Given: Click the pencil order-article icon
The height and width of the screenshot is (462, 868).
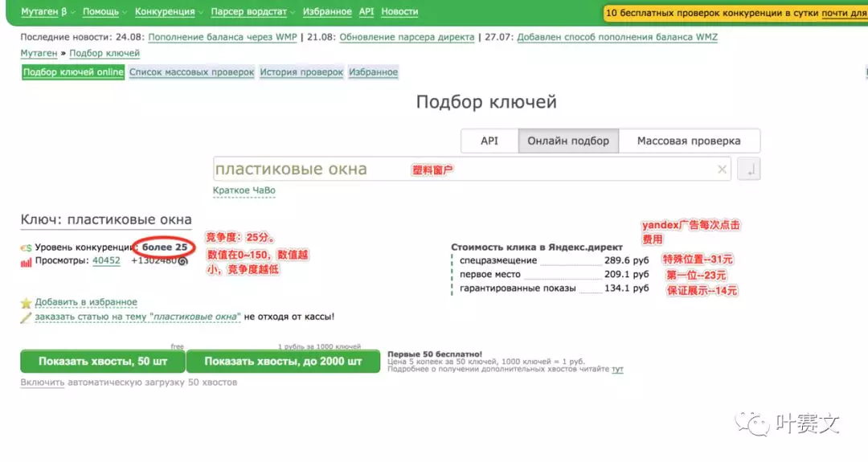Looking at the screenshot, I should pyautogui.click(x=26, y=317).
